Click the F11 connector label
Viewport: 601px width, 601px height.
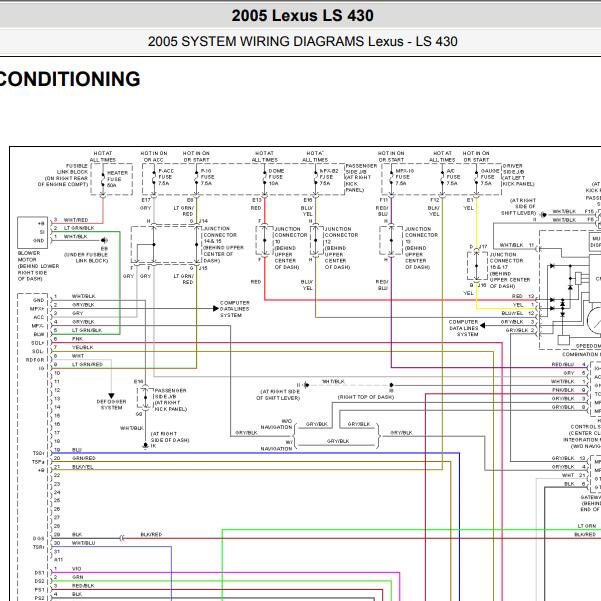(383, 200)
